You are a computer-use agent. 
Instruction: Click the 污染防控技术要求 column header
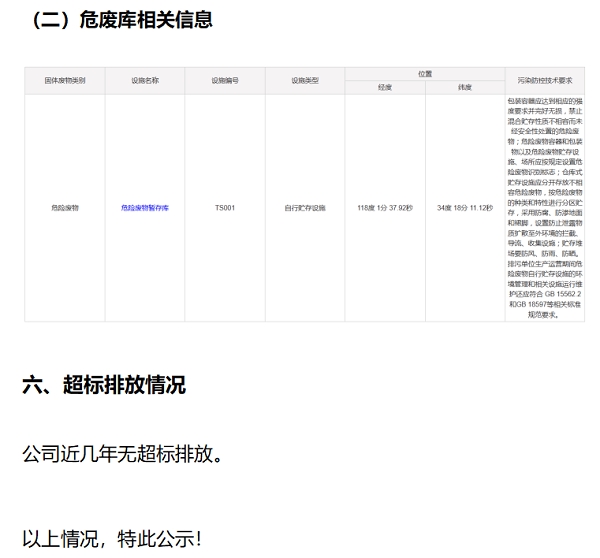pos(545,80)
